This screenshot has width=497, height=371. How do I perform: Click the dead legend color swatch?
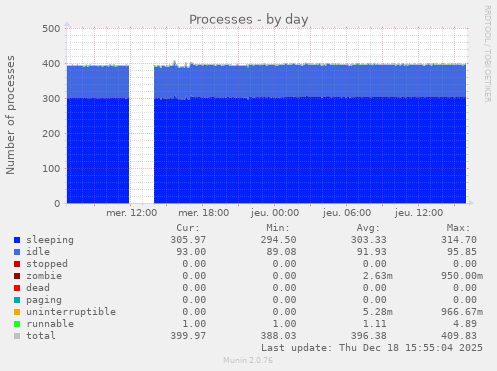(x=17, y=288)
